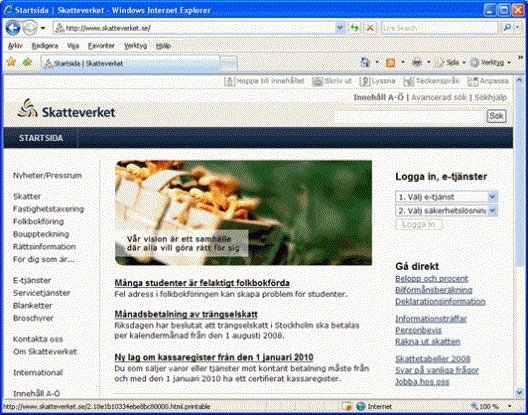This screenshot has height=415, width=528.
Task: Click the Live Search magnifier icon
Action: (x=507, y=28)
